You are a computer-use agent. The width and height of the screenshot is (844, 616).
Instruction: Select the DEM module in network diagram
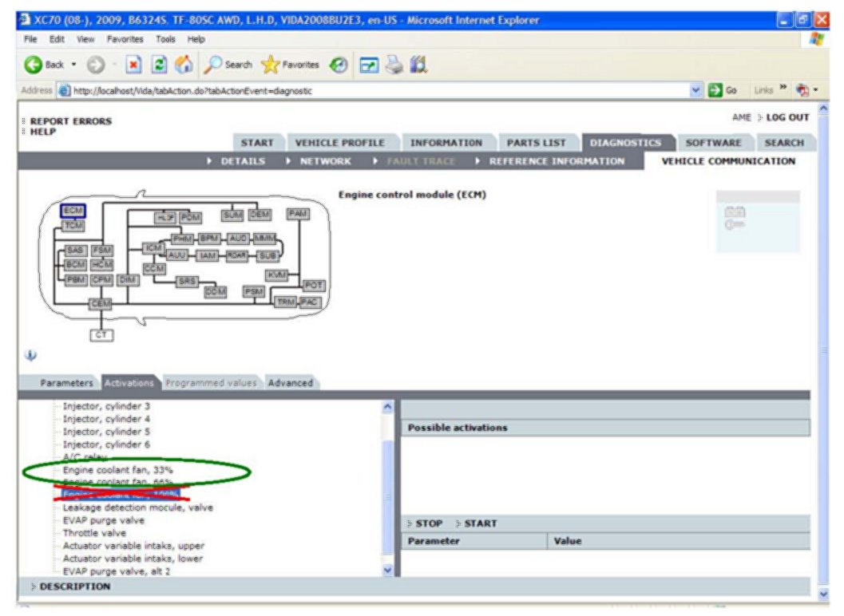(260, 215)
